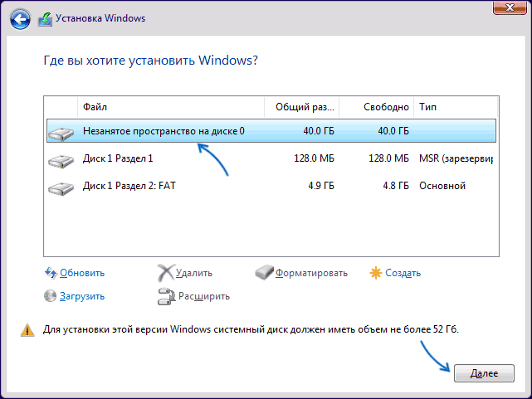Select row Незанятое пространство на диске 0
Screen dimensions: 532x399
pyautogui.click(x=271, y=131)
